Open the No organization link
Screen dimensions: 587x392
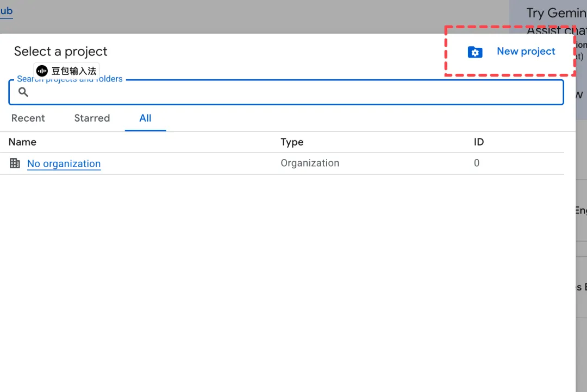point(64,163)
